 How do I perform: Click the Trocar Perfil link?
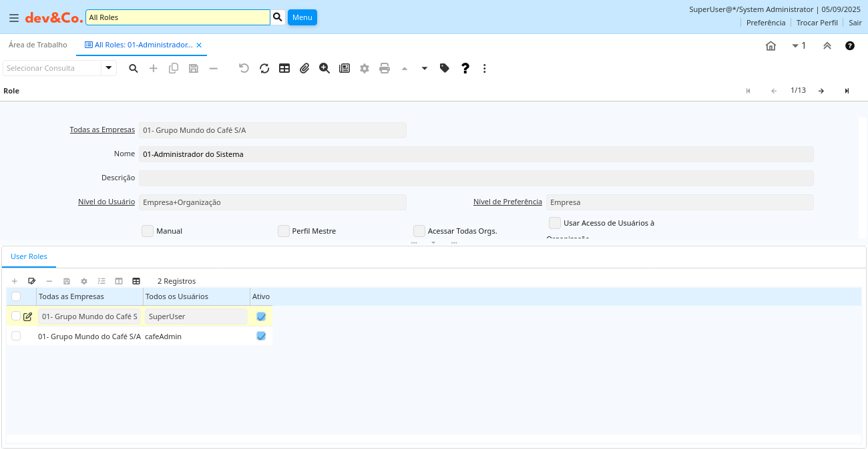point(817,23)
